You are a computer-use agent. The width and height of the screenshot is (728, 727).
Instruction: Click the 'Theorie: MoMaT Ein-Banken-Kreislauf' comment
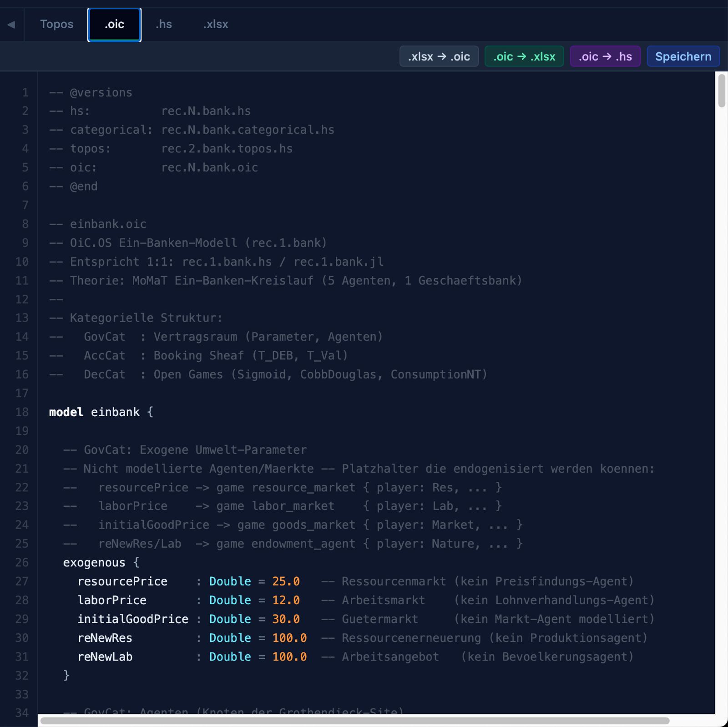(x=286, y=281)
